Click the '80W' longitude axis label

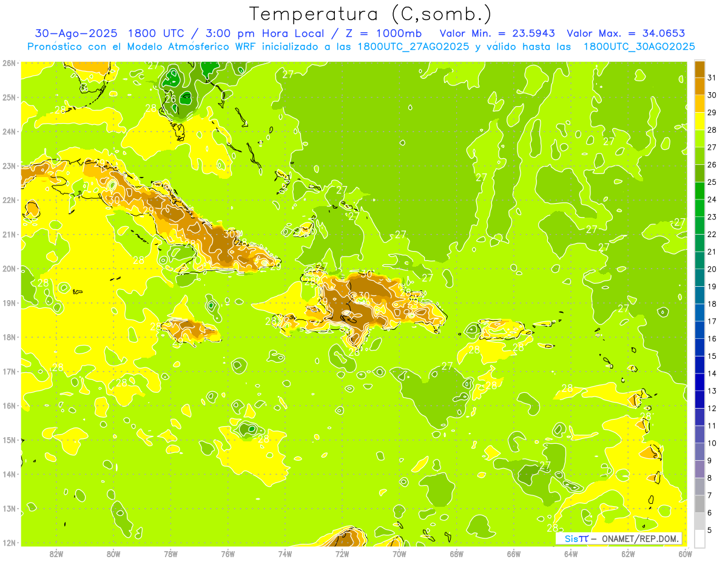[113, 554]
